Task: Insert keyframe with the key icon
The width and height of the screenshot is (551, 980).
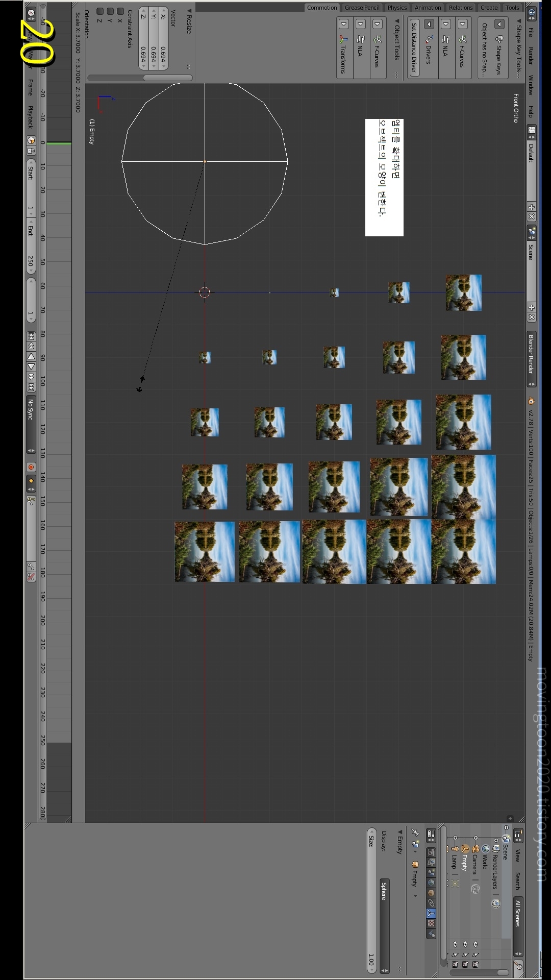Action: click(x=31, y=566)
